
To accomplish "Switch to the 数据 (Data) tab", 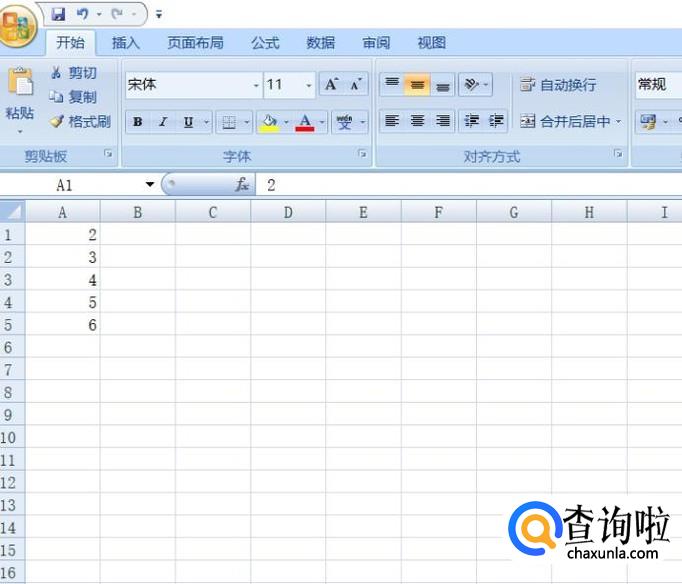I will (x=321, y=43).
